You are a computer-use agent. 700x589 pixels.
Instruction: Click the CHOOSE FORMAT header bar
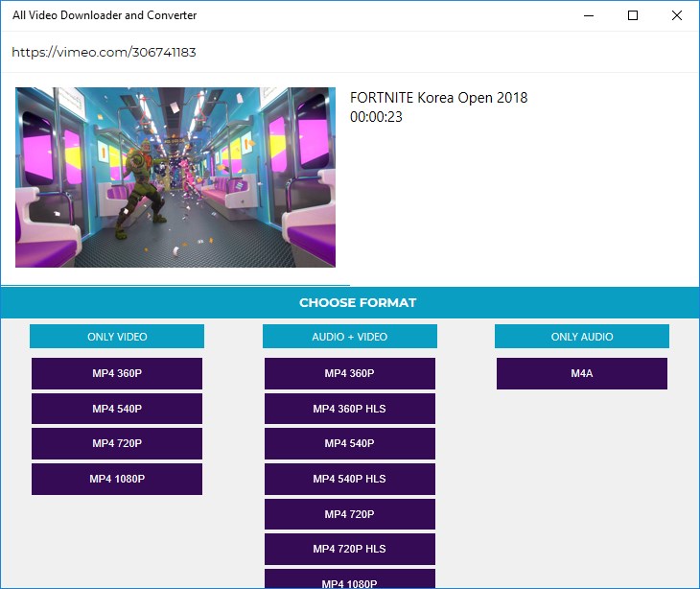click(x=350, y=302)
